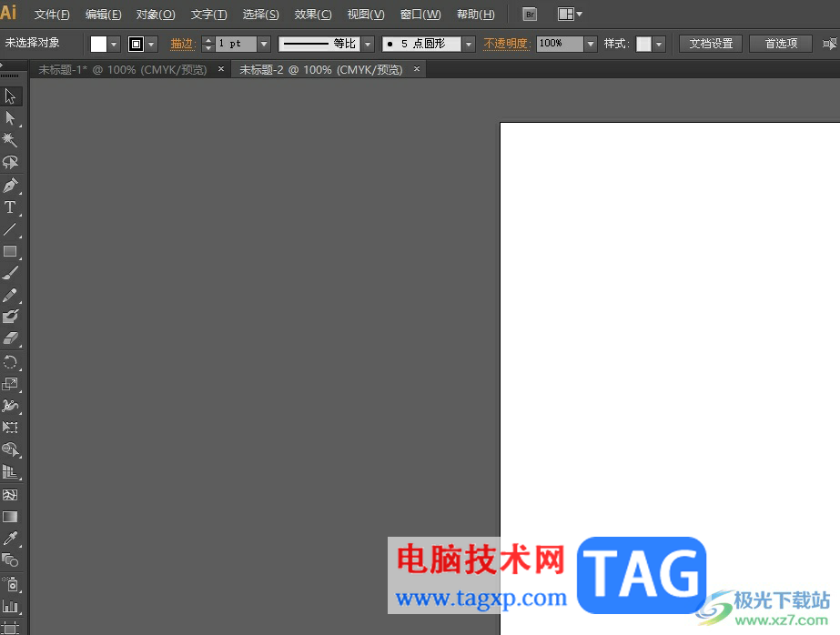Screen dimensions: 840x635
Task: Expand the tools panel double-arrow
Action: pyautogui.click(x=3, y=65)
